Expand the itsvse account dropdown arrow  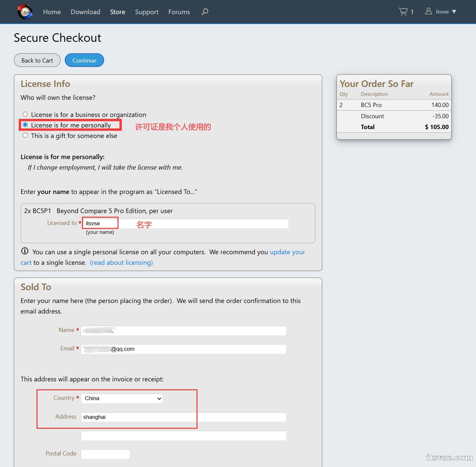(x=454, y=12)
